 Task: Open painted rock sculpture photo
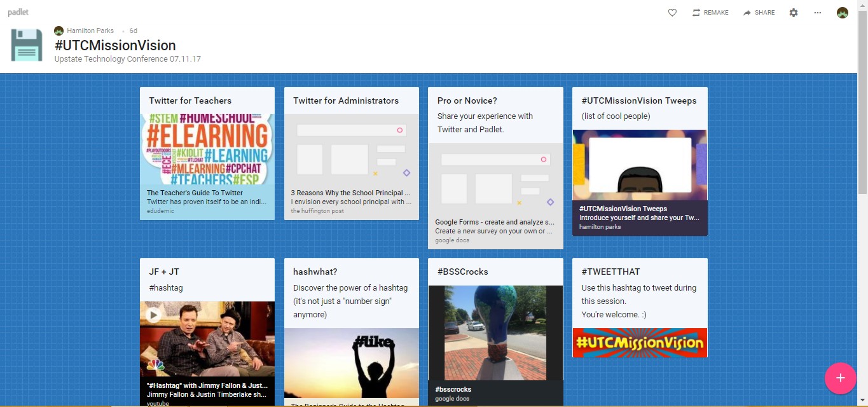(495, 333)
